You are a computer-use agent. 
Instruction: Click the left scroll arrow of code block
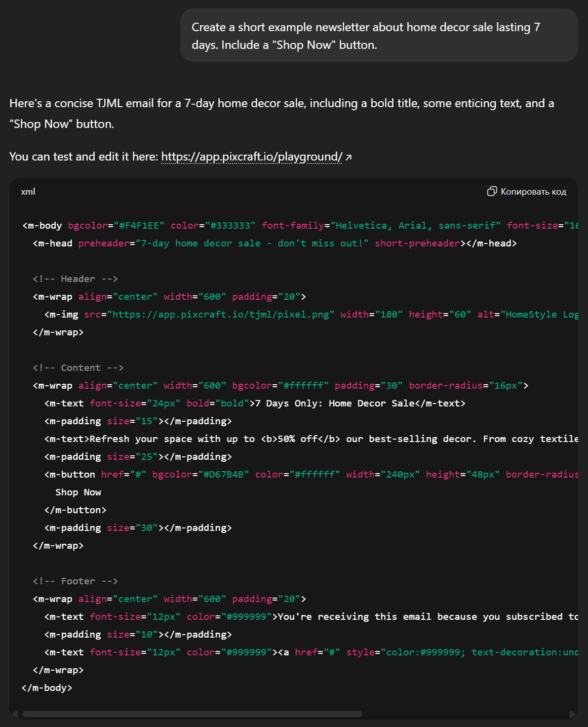coord(15,714)
